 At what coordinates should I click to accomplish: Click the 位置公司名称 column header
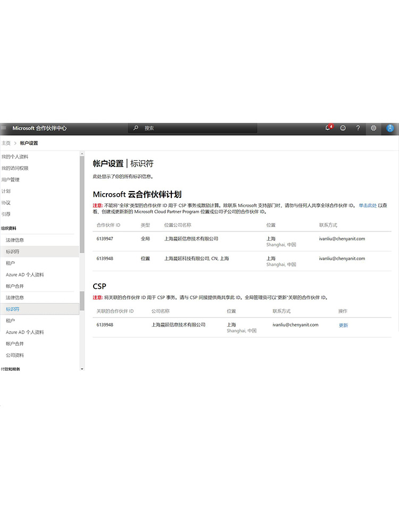click(x=178, y=225)
